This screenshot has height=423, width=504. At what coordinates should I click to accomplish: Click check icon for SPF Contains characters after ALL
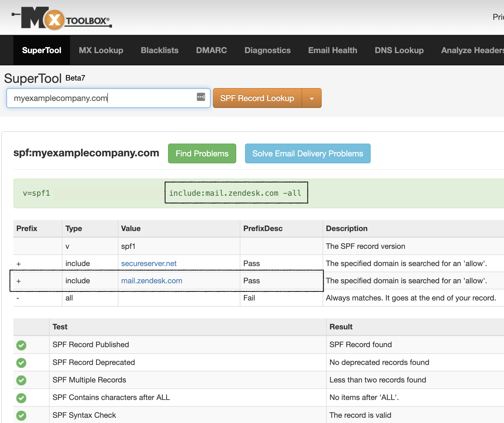coord(21,398)
